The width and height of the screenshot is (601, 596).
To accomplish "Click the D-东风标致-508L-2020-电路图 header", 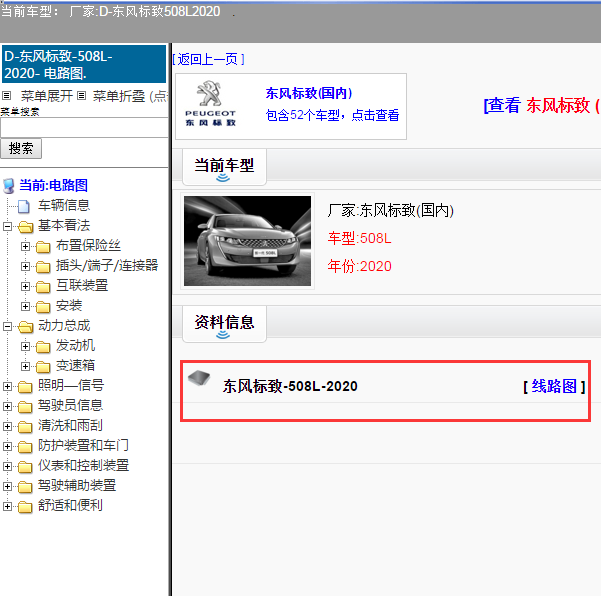I will coord(84,64).
